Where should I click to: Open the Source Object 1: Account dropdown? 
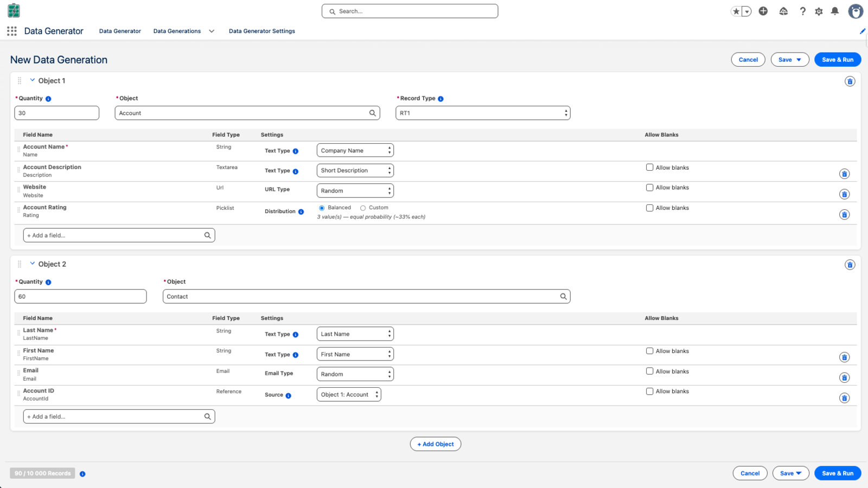click(x=349, y=395)
